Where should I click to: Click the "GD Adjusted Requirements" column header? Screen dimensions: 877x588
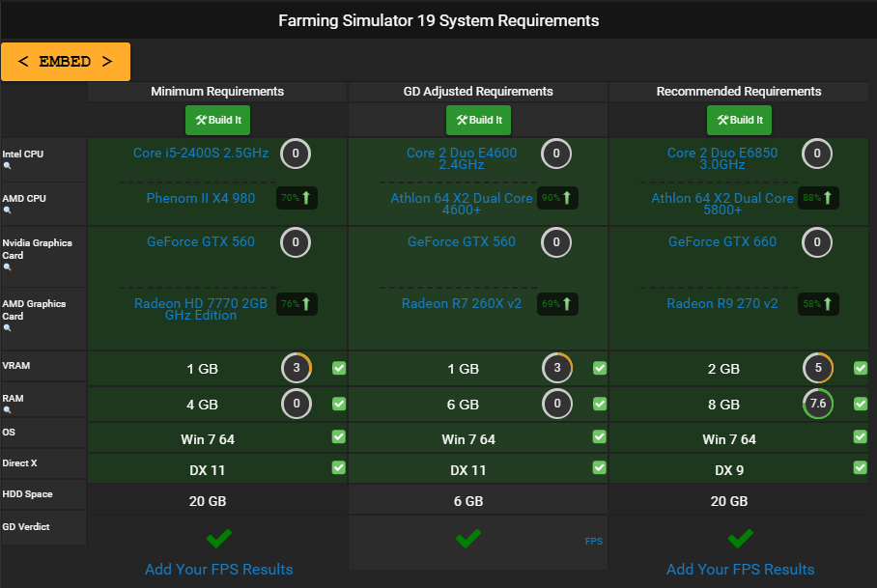point(478,92)
